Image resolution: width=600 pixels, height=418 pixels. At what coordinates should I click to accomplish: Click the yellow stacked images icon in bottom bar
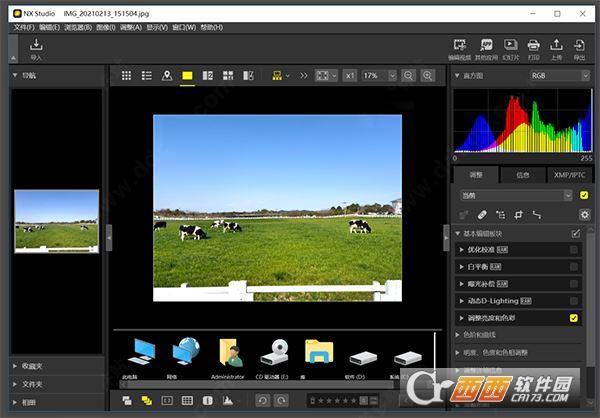tap(147, 400)
